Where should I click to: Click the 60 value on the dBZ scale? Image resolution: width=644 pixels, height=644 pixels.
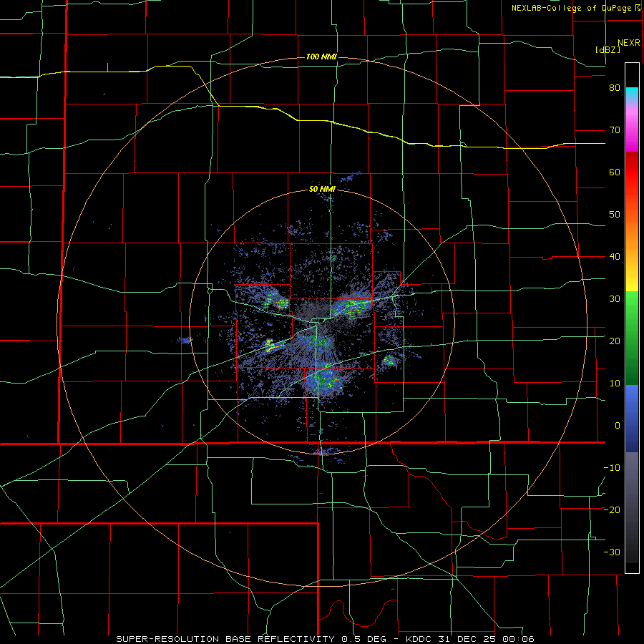[615, 172]
